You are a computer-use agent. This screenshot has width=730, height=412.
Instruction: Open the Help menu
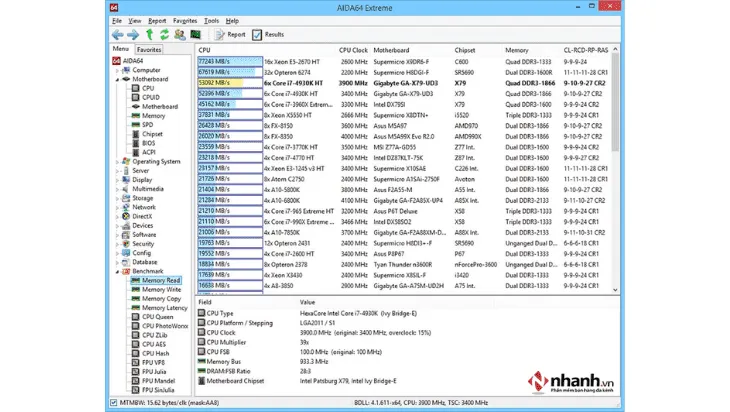click(232, 21)
